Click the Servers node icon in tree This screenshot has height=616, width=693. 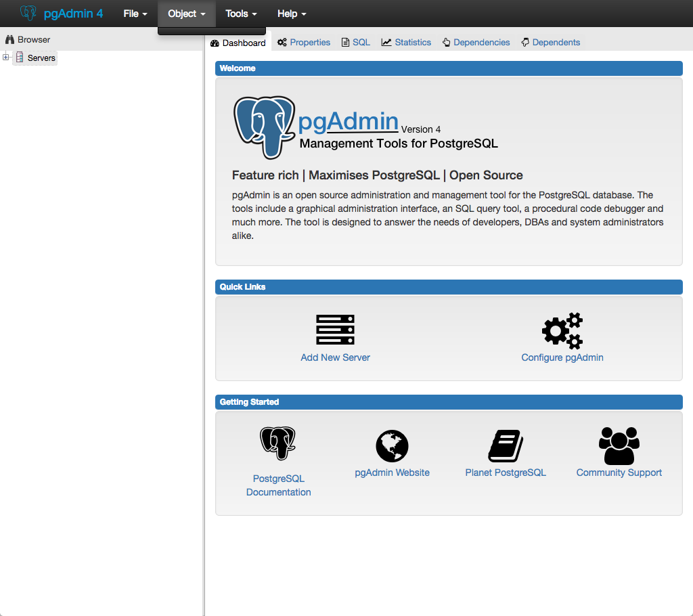(20, 58)
